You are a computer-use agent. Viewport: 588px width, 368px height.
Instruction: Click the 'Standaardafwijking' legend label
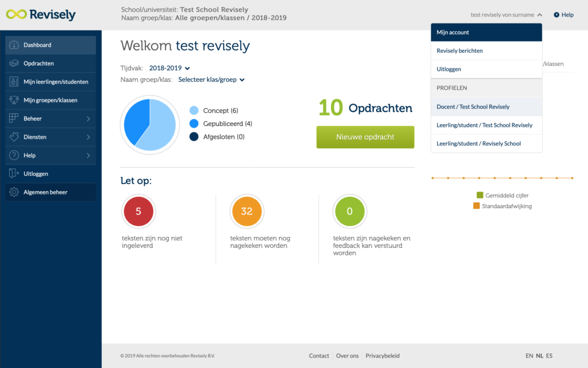(x=506, y=206)
